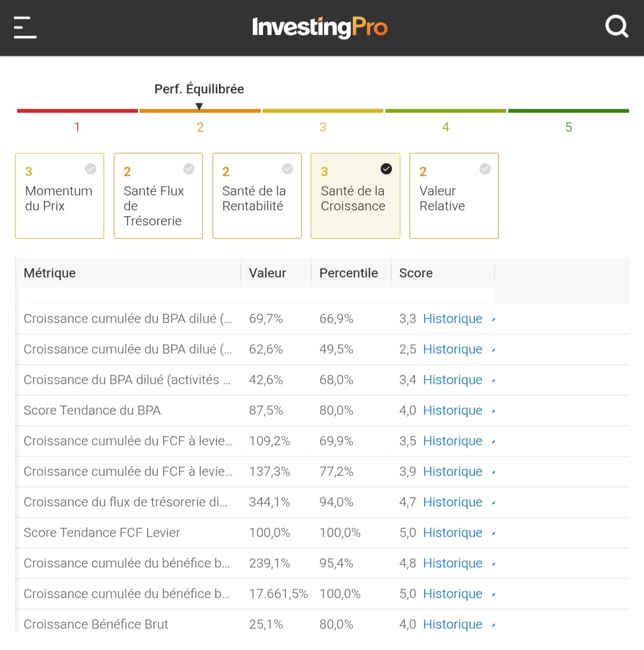Open Historique for the 239,1% row

452,564
